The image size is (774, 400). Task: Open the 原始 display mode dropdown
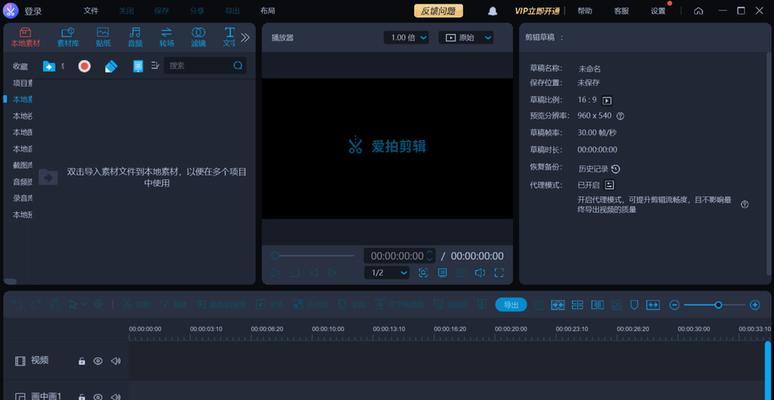click(x=466, y=38)
